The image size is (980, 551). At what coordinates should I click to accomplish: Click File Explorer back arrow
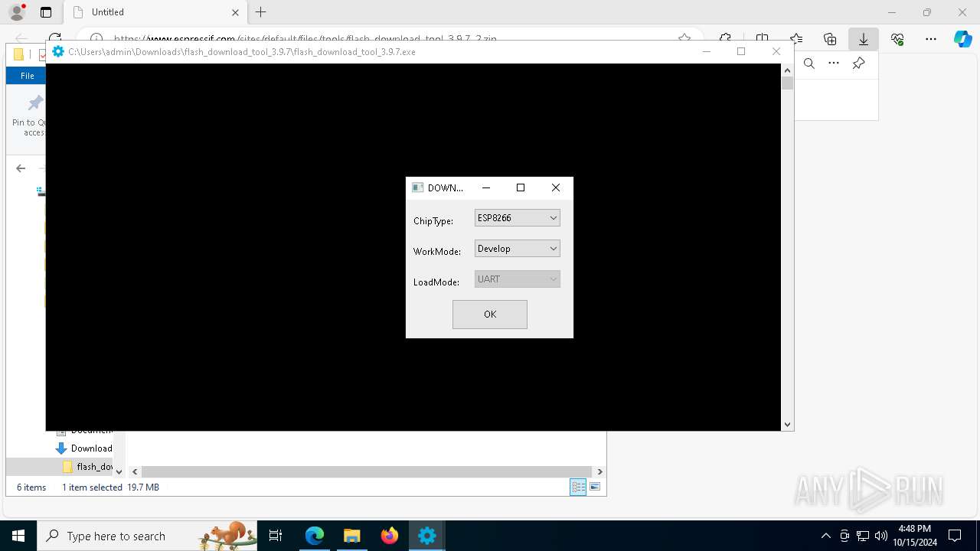[x=21, y=168]
